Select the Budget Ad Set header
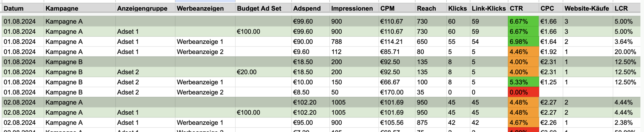This screenshot has width=644, height=132. click(x=263, y=8)
